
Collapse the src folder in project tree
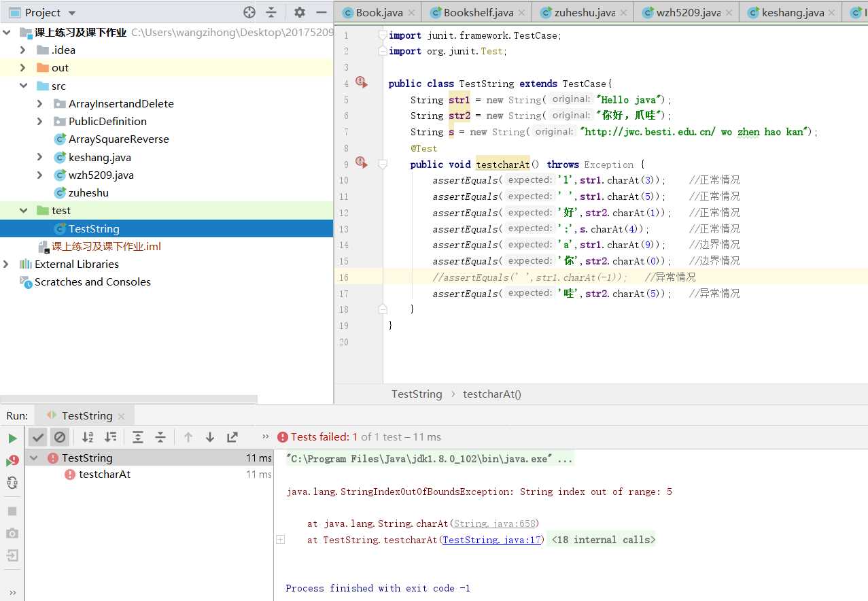pos(24,86)
